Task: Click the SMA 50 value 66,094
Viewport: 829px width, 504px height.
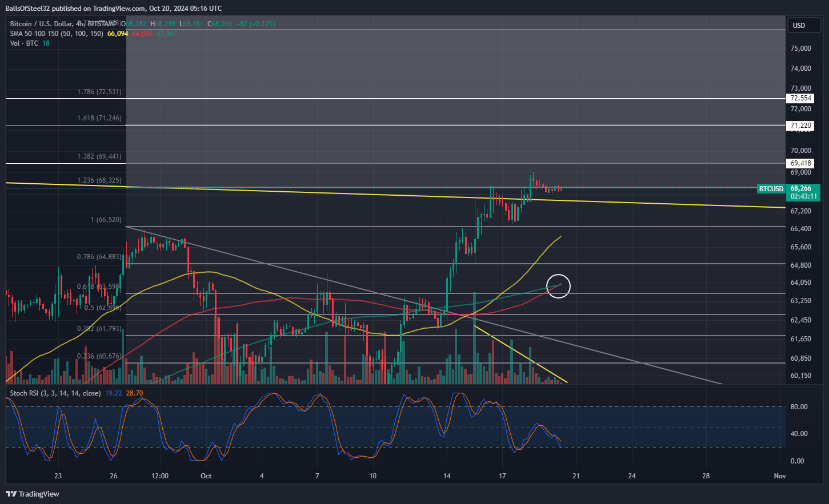Action: [x=118, y=34]
